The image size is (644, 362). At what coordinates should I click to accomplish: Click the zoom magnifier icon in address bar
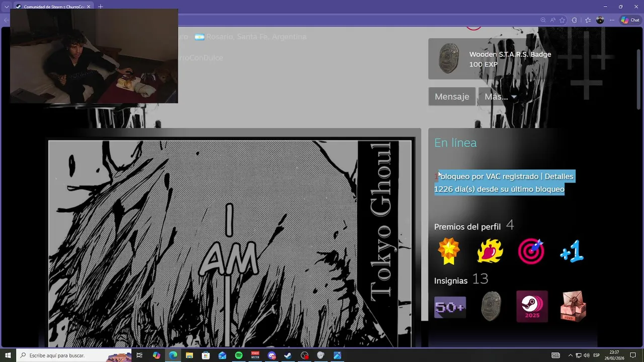[543, 20]
